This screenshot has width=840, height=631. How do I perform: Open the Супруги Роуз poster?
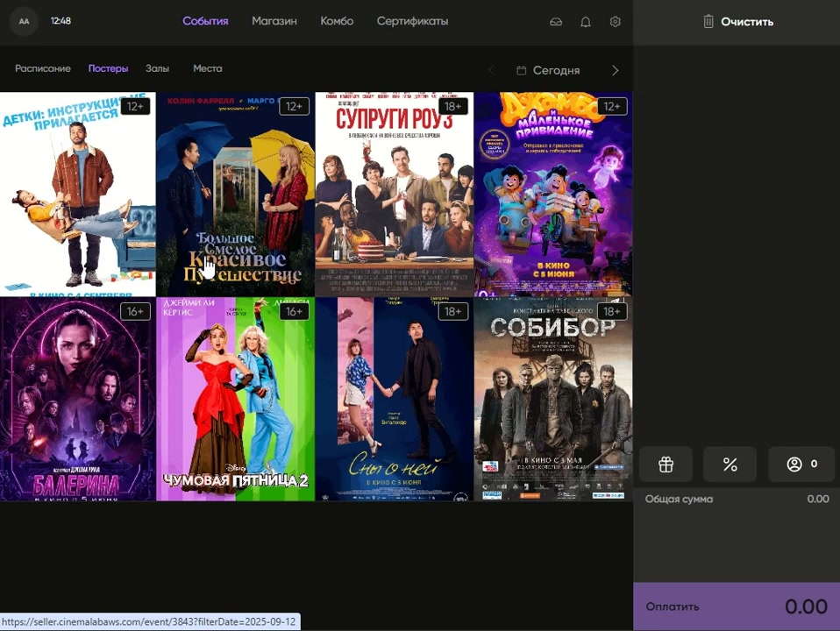tap(395, 194)
